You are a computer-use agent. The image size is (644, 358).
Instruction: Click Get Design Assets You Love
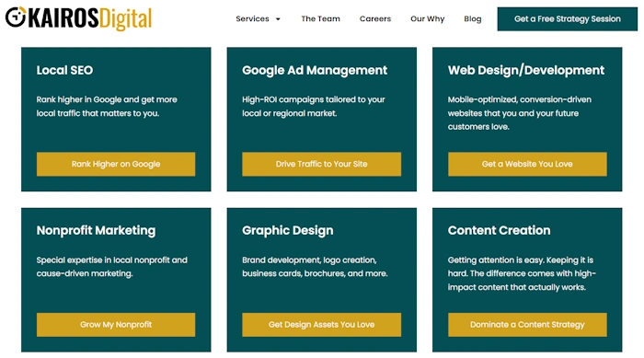(322, 325)
